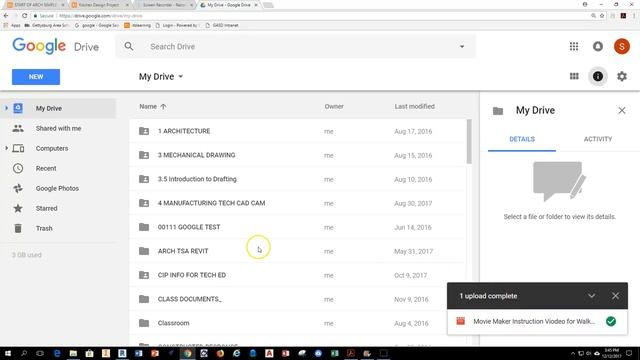Bookmark this page with the star
The height and width of the screenshot is (360, 640).
(x=602, y=16)
